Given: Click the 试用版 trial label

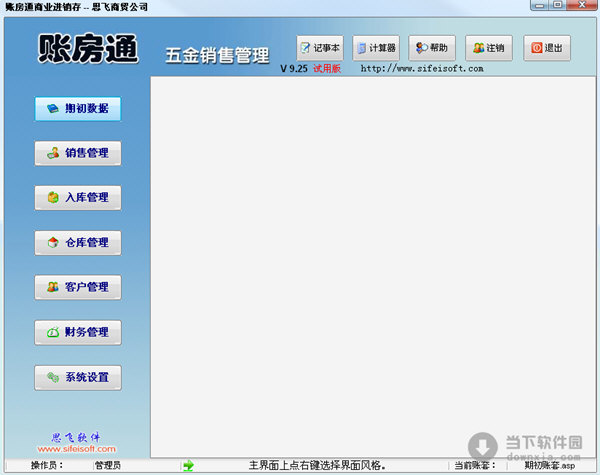Looking at the screenshot, I should [x=327, y=69].
